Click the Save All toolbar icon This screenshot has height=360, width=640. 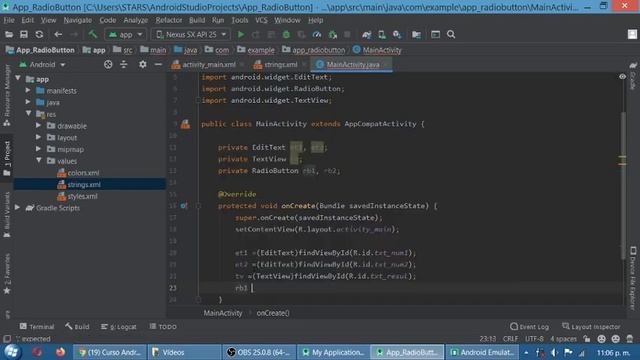(24, 35)
